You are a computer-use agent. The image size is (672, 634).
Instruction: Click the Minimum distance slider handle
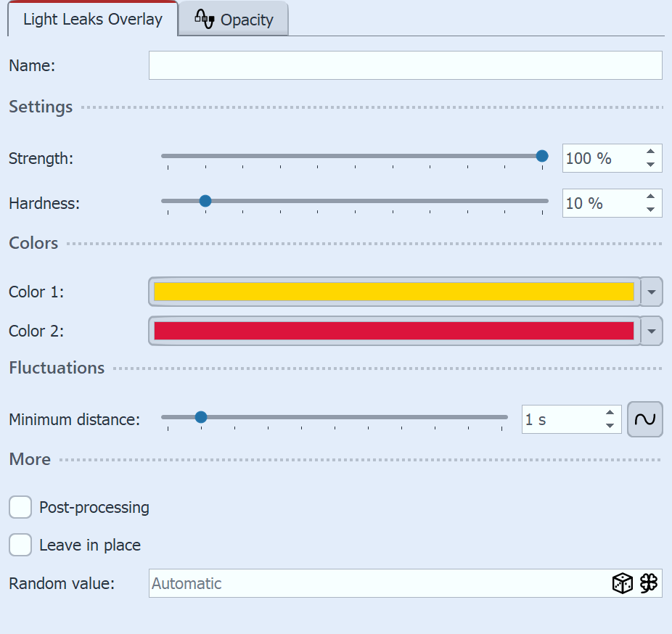coord(201,416)
